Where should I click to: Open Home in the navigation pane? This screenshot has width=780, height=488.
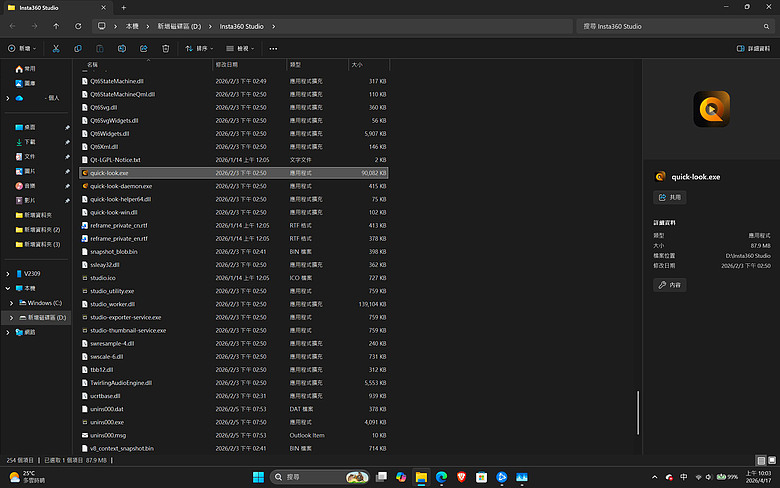click(25, 69)
